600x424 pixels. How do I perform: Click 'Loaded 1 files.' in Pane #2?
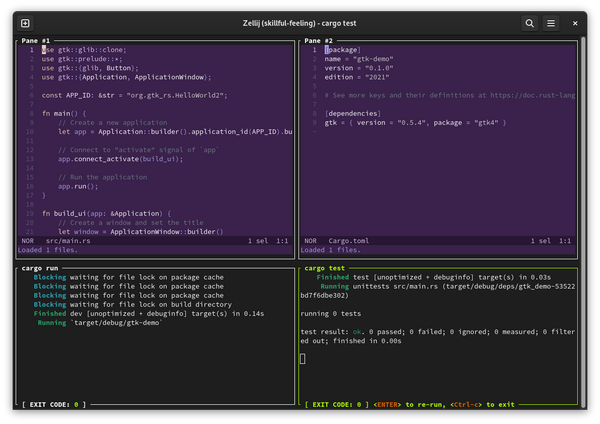pyautogui.click(x=331, y=250)
